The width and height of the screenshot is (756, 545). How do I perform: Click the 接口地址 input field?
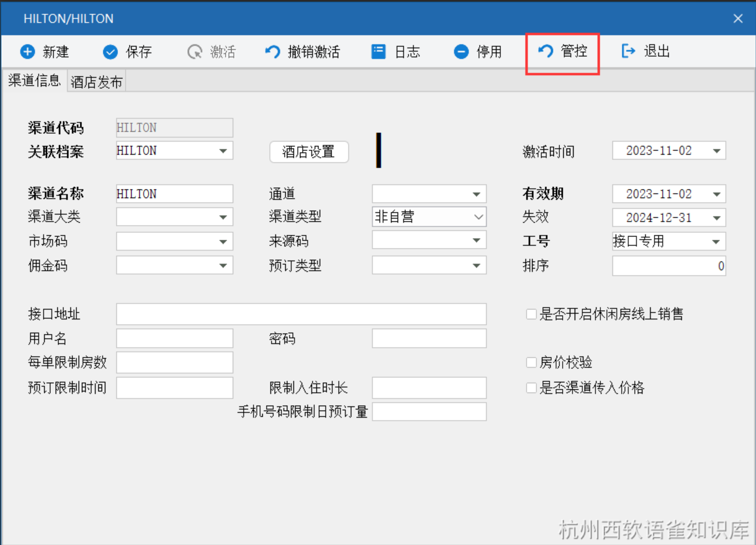pyautogui.click(x=301, y=314)
